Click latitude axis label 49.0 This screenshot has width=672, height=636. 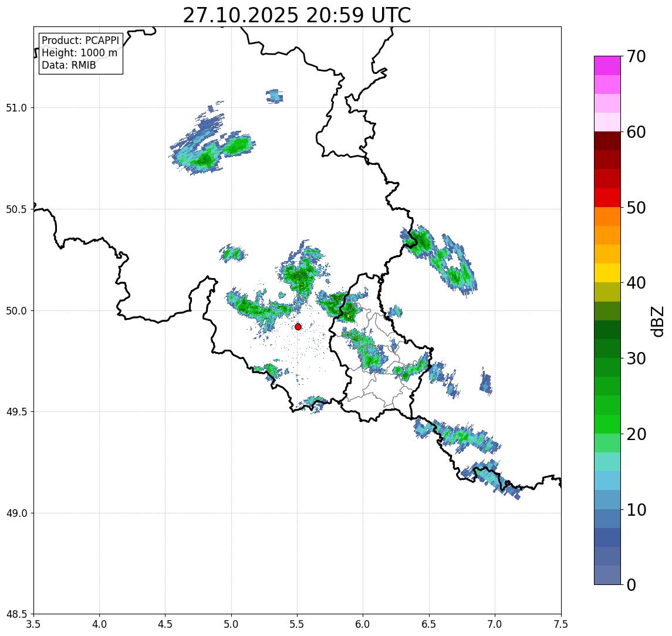click(x=16, y=513)
